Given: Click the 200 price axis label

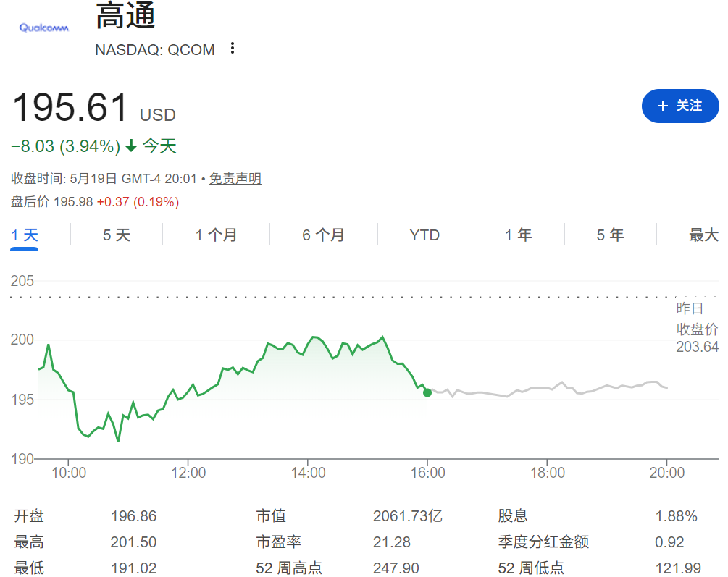Looking at the screenshot, I should click(x=22, y=340).
